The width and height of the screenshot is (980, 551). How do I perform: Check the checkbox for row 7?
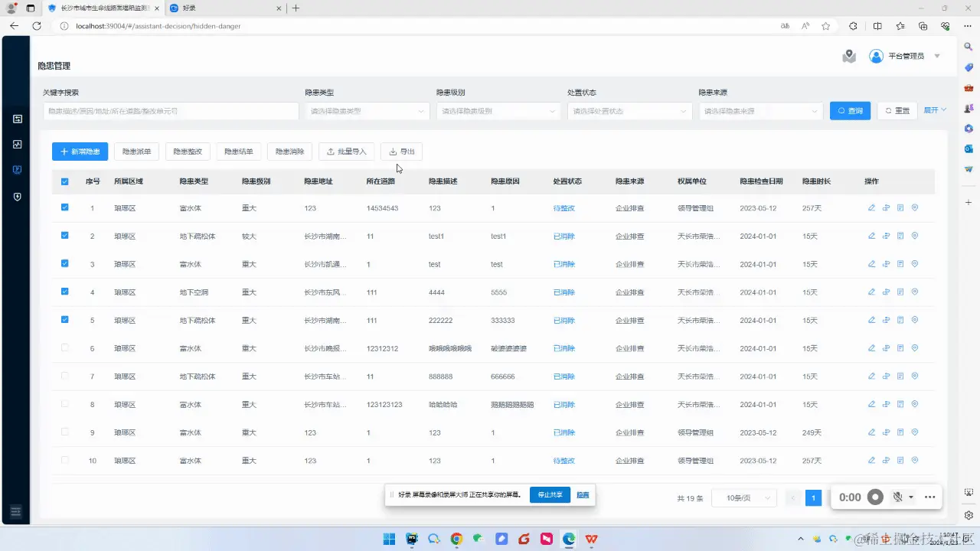coord(64,376)
